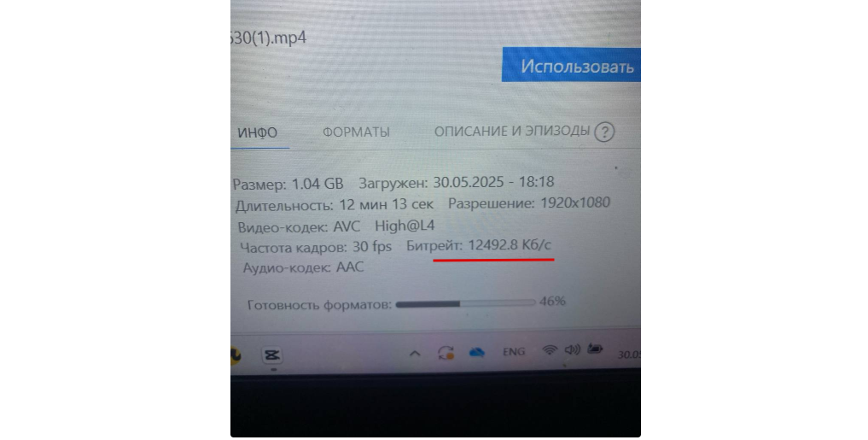Click the yellow app icon on the taskbar
Image resolution: width=868 pixels, height=440 pixels.
pyautogui.click(x=236, y=355)
